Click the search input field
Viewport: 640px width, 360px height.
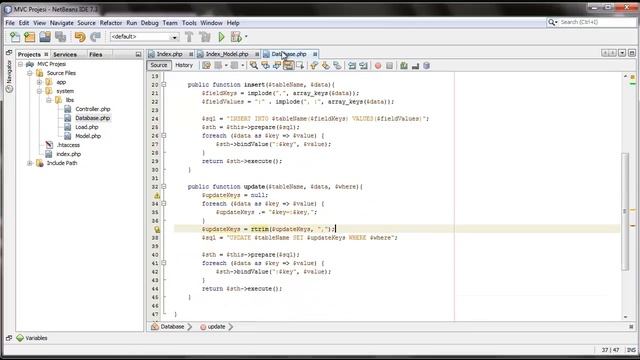pos(597,22)
